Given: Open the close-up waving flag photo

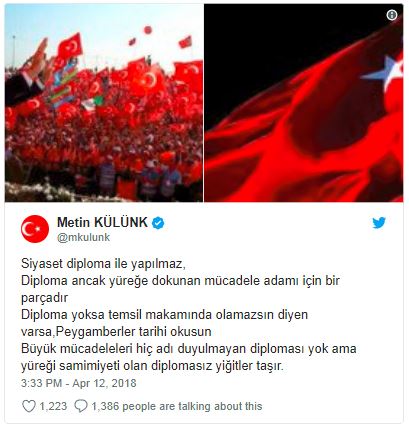Looking at the screenshot, I should pos(304,103).
